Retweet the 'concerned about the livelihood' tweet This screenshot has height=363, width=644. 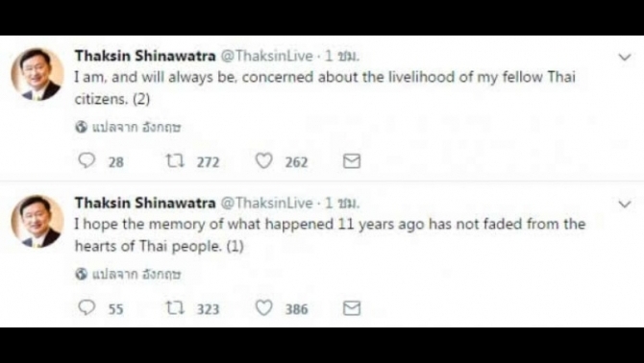[175, 161]
